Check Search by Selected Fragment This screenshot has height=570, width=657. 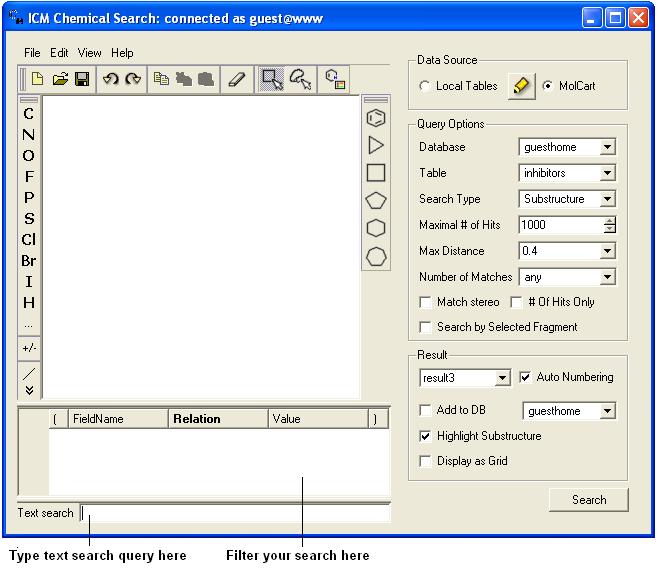(x=425, y=327)
